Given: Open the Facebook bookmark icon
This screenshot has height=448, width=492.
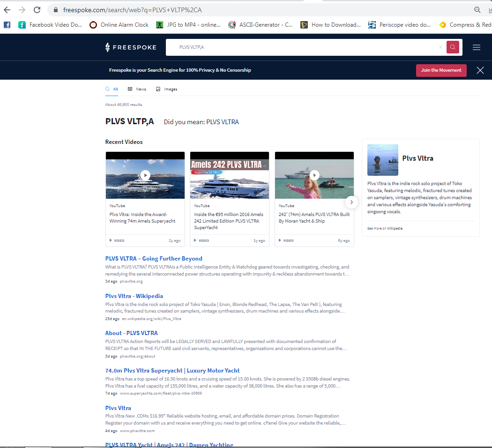Looking at the screenshot, I should 7,25.
